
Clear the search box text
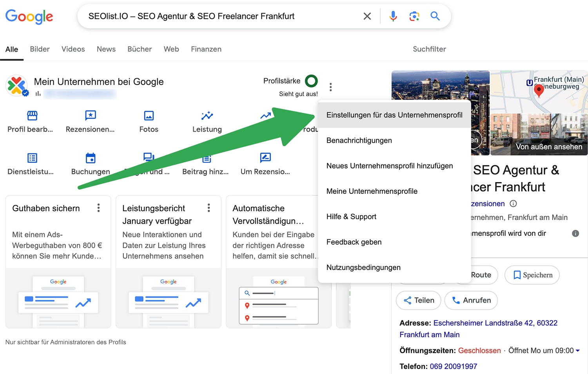pyautogui.click(x=367, y=16)
